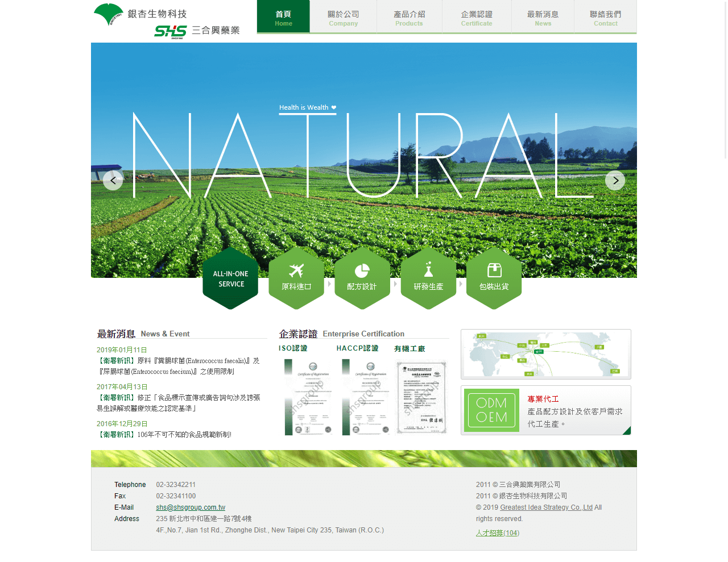The width and height of the screenshot is (728, 562).
Task: Open the HACCP認證 certificate thumbnail
Action: click(366, 397)
